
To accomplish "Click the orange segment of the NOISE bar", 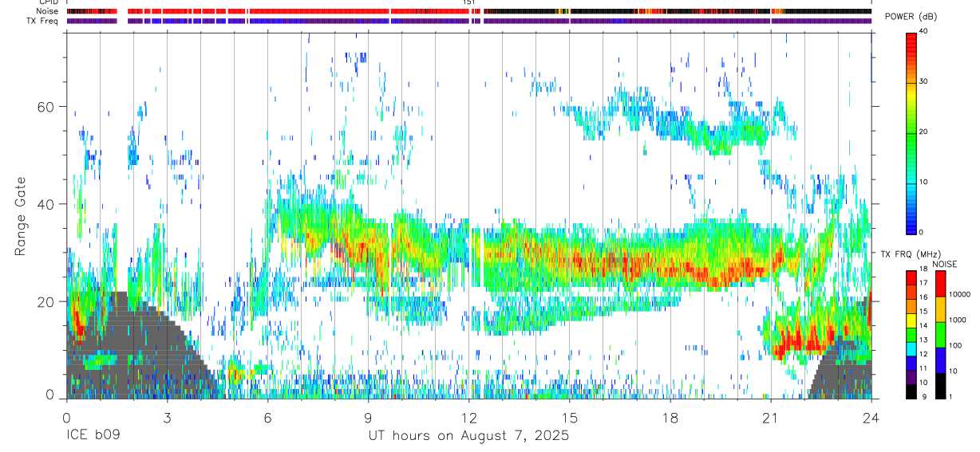I will [x=940, y=309].
